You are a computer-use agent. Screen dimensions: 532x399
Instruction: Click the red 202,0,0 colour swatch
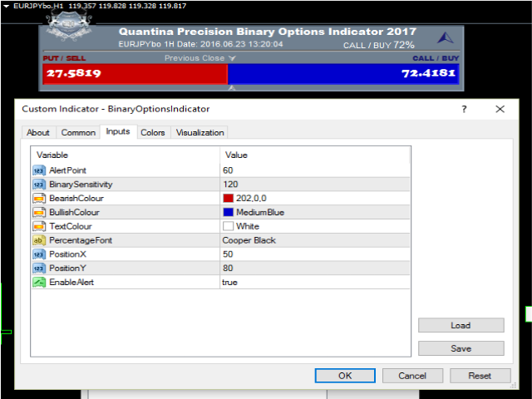pos(229,198)
